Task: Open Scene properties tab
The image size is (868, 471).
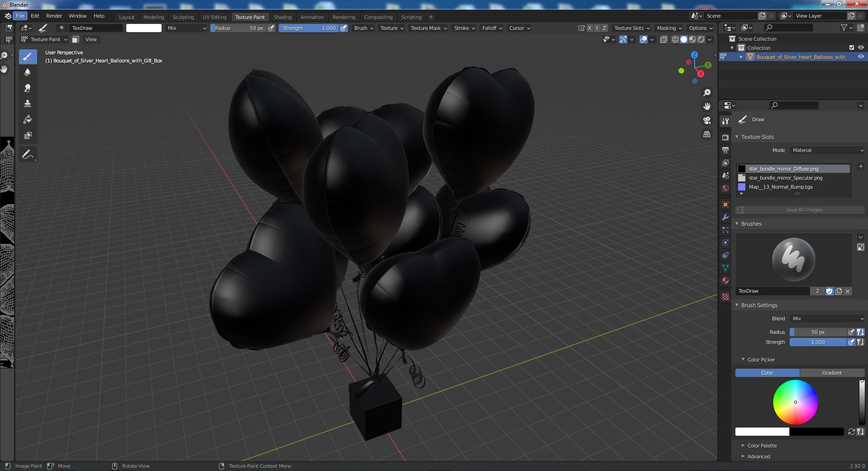Action: [725, 175]
